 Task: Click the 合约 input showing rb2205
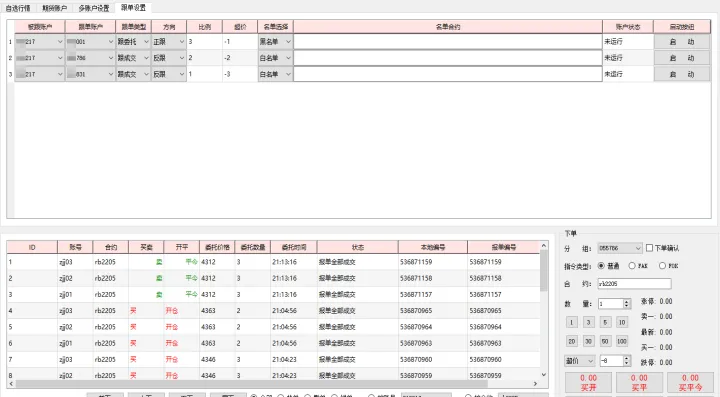coord(634,284)
